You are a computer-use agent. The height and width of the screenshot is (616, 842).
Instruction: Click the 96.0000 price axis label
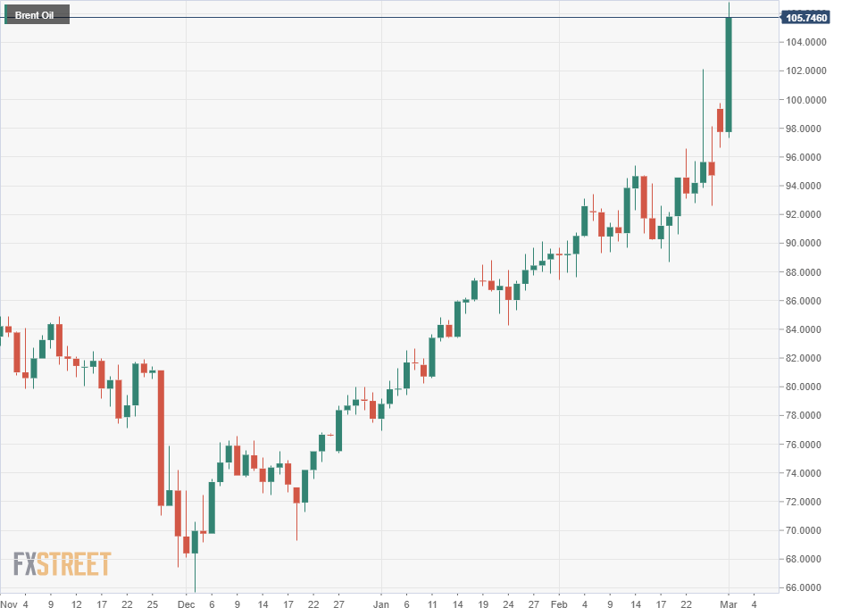pos(804,157)
